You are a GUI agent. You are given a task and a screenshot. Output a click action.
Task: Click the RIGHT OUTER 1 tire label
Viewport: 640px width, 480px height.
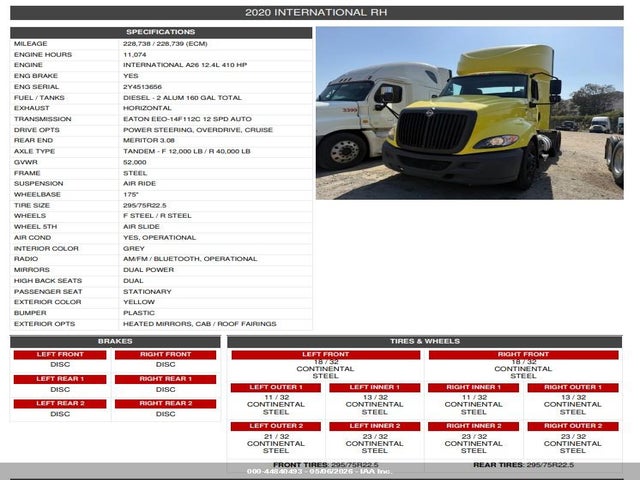click(573, 388)
